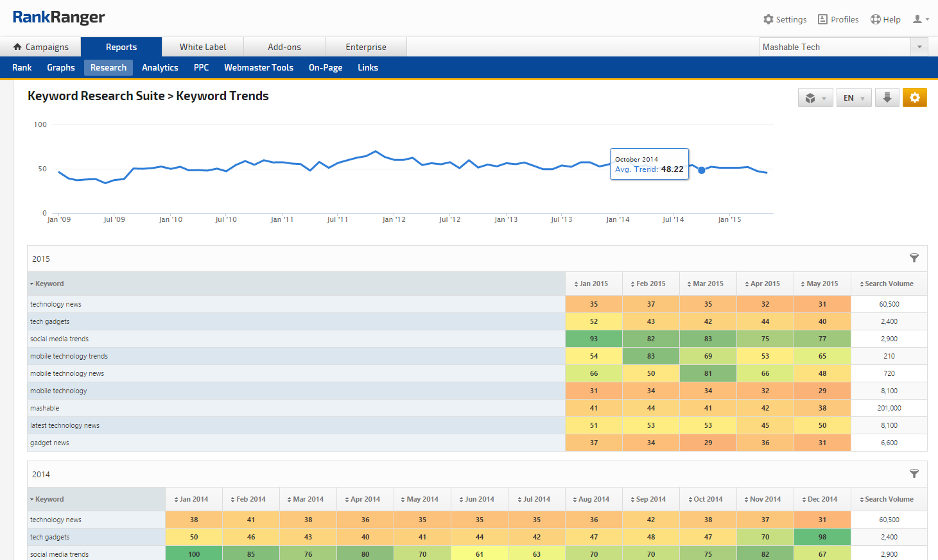Open the orange gear report options
The width and height of the screenshot is (938, 560).
(914, 98)
